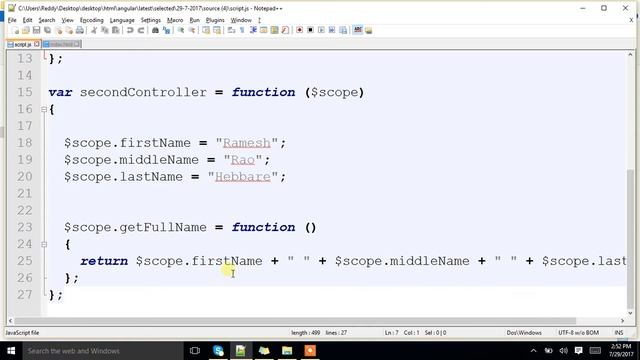Click the volume icon in system tray
640x360 pixels.
click(564, 351)
